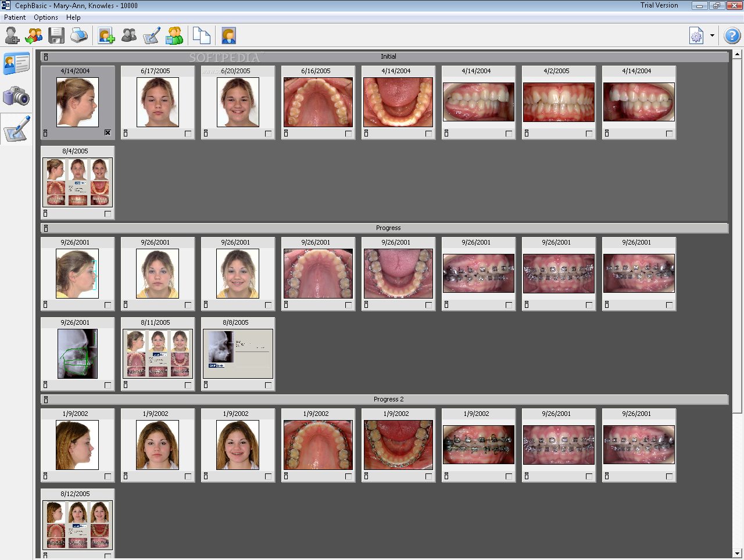
Task: Select the Progress 9/26/2001 frontal smiling thumbnail
Action: click(x=238, y=274)
